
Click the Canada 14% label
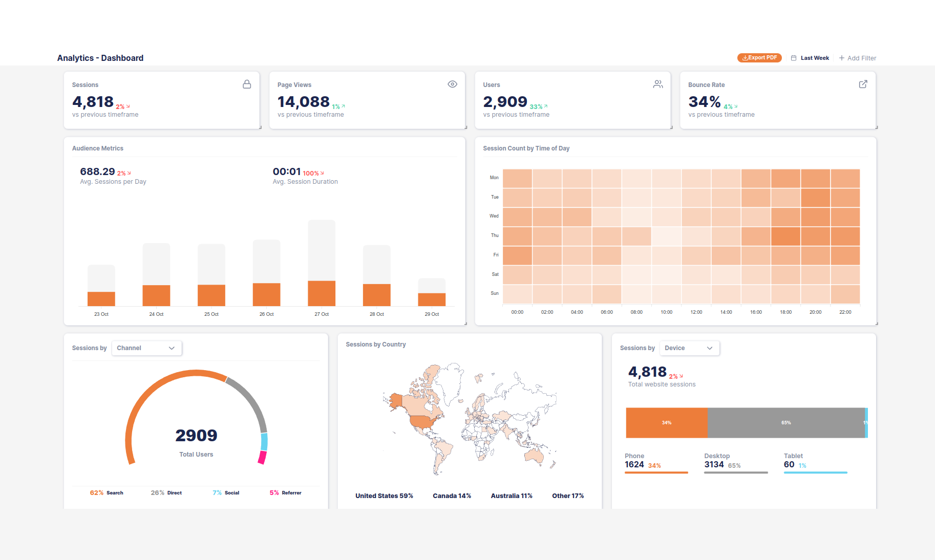pos(452,496)
